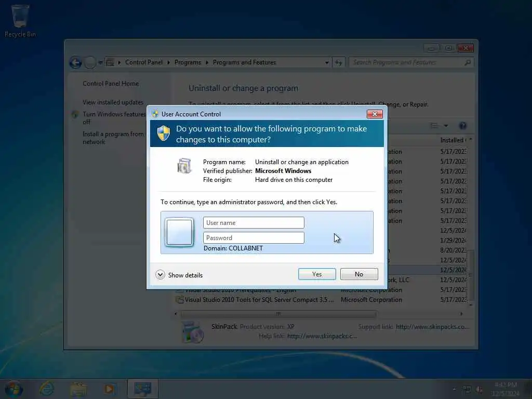Screen dimensions: 532x399
Task: Focus the User name field
Action: (x=254, y=223)
